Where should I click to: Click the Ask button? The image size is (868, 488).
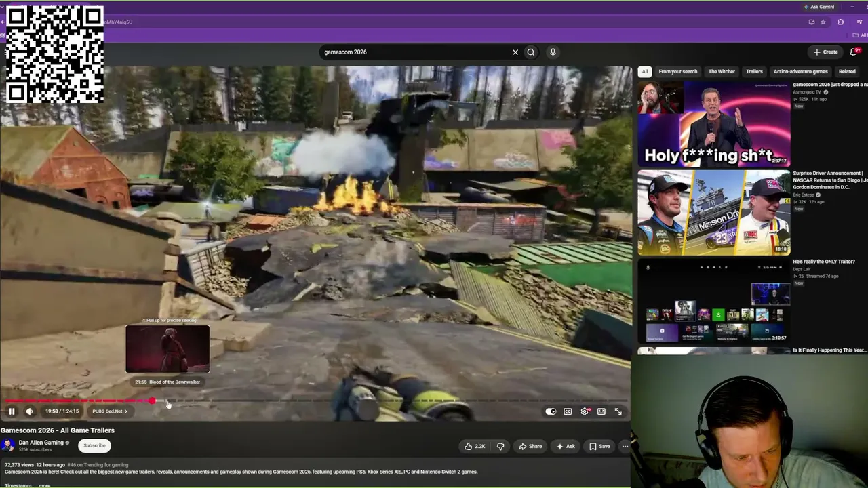click(566, 446)
